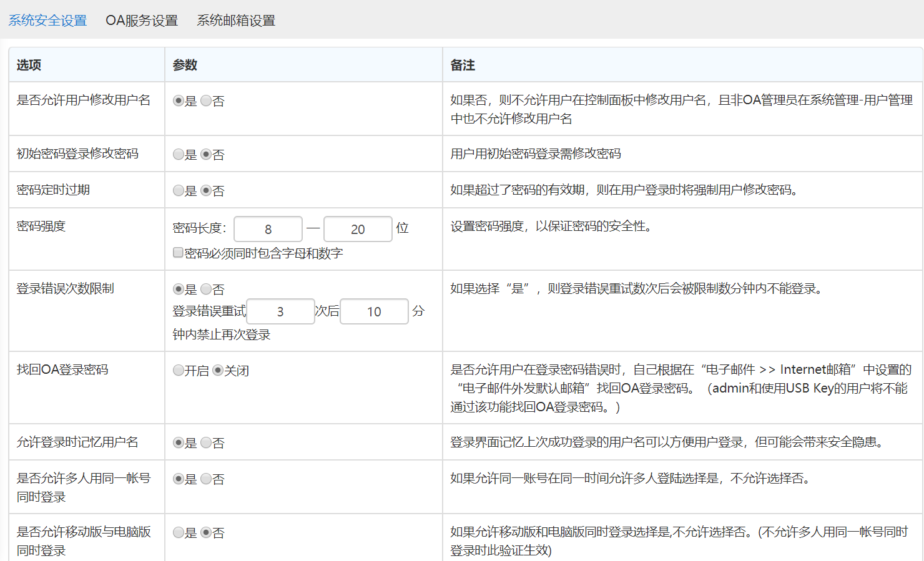Open the 系统安全设置 tab
The width and height of the screenshot is (924, 561).
pyautogui.click(x=47, y=21)
